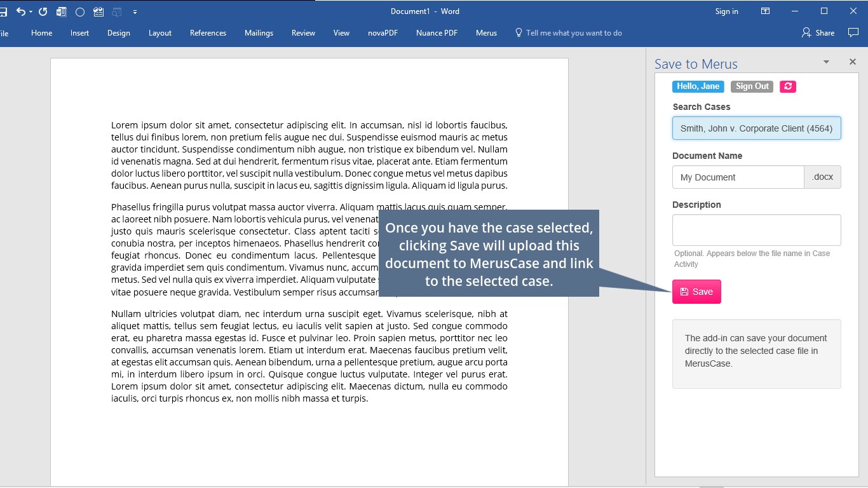Open Customize Quick Access Toolbar dropdown

coord(135,12)
